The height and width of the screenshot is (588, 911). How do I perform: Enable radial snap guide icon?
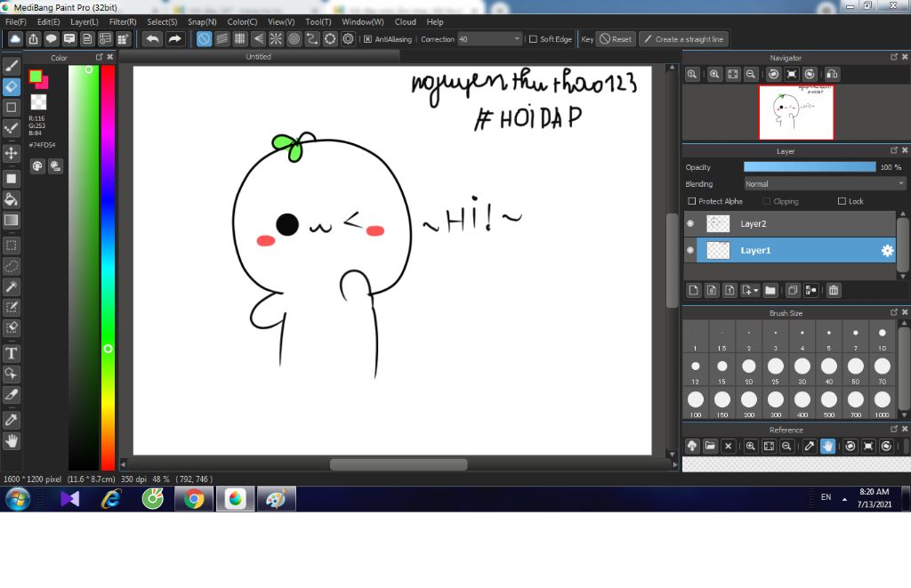(276, 39)
